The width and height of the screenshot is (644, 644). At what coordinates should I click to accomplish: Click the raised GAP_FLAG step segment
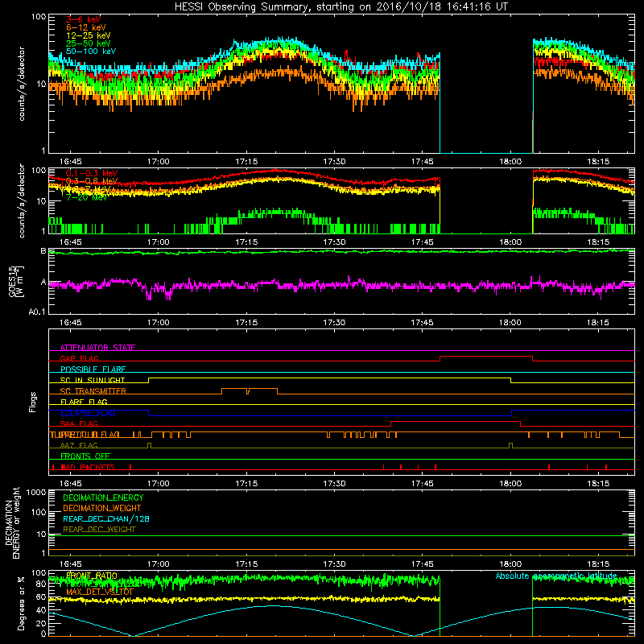(486, 357)
